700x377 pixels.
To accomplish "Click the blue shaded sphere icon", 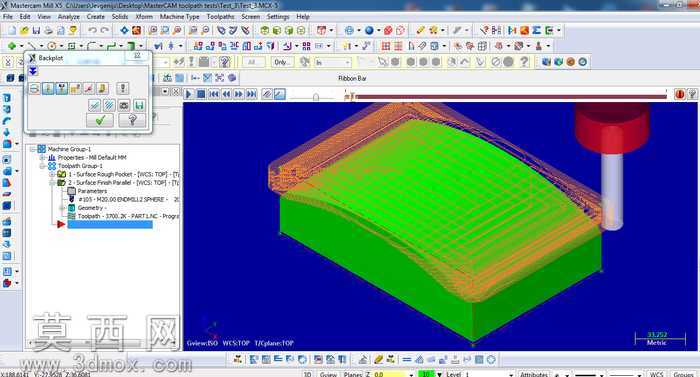I will (369, 30).
